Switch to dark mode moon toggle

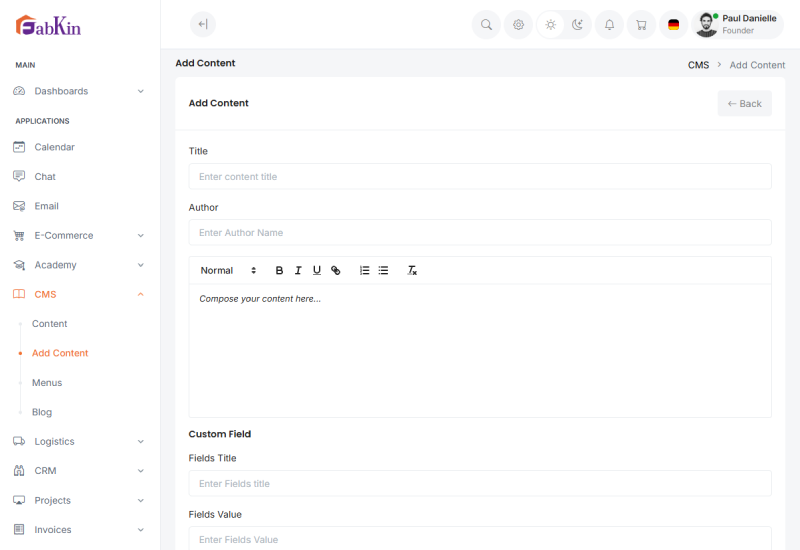tap(577, 25)
